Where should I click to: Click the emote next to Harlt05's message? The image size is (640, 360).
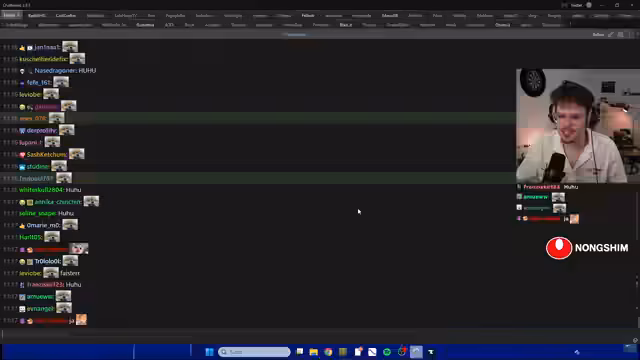click(x=52, y=237)
